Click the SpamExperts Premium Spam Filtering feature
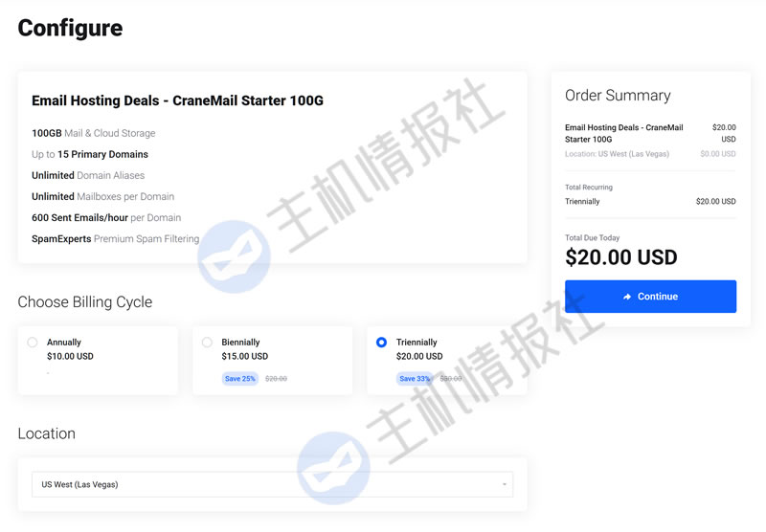The height and width of the screenshot is (532, 766). 115,238
